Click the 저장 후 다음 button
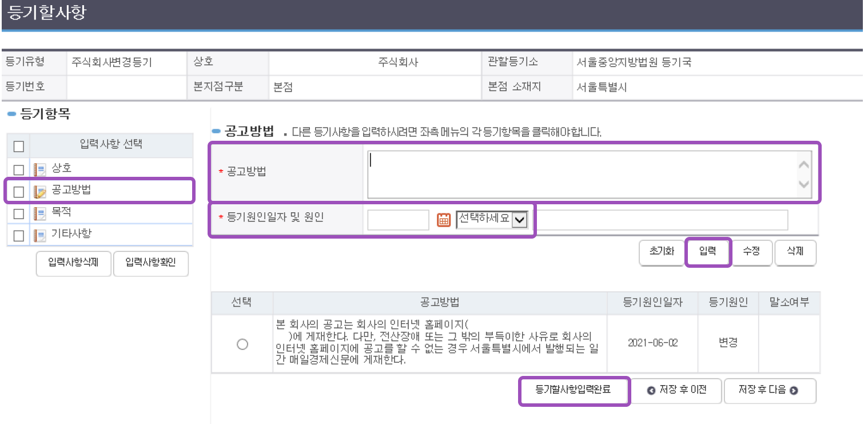The height and width of the screenshot is (424, 868). (x=770, y=391)
